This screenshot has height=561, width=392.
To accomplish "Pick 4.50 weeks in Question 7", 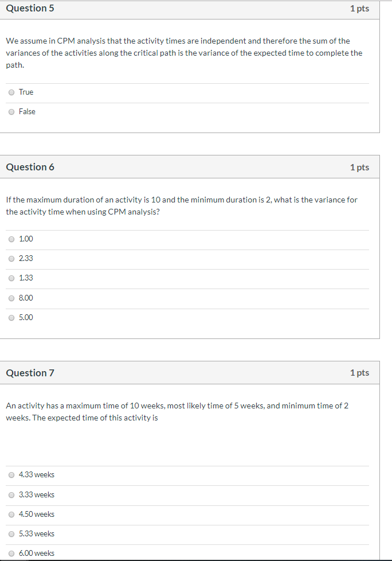I will pyautogui.click(x=11, y=514).
